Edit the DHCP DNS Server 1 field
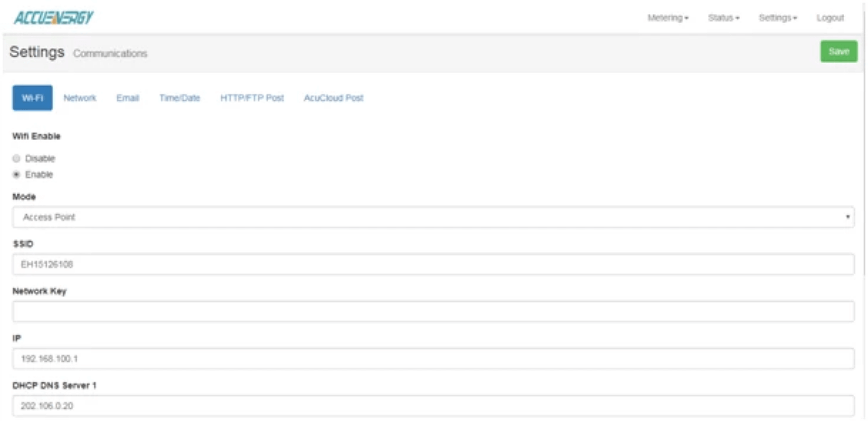The height and width of the screenshot is (421, 868). click(x=433, y=406)
